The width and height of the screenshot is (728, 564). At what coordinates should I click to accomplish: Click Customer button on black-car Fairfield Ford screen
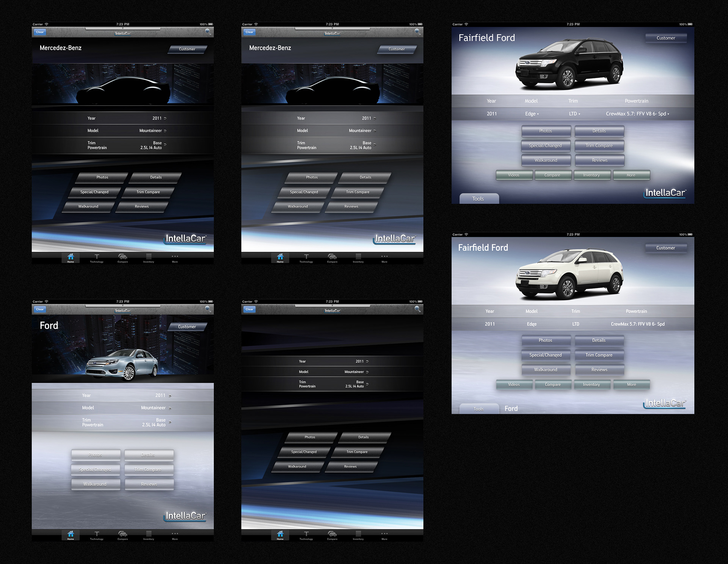[x=666, y=38]
